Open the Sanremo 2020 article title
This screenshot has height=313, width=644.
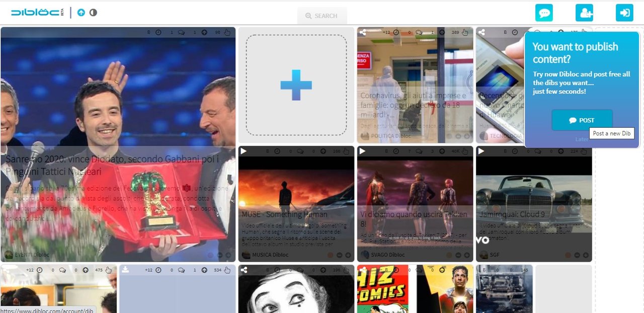(113, 166)
